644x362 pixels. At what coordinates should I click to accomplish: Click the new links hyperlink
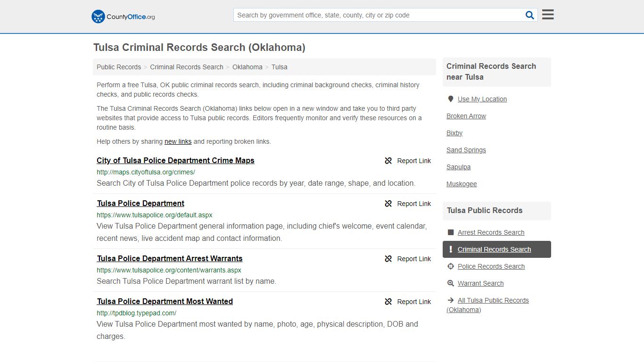tap(178, 141)
